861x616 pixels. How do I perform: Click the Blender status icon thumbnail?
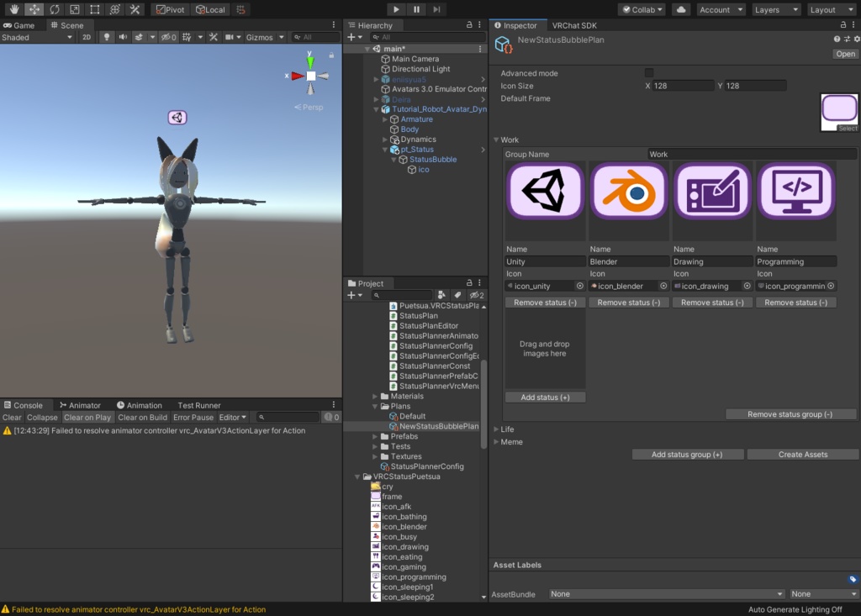tap(629, 192)
